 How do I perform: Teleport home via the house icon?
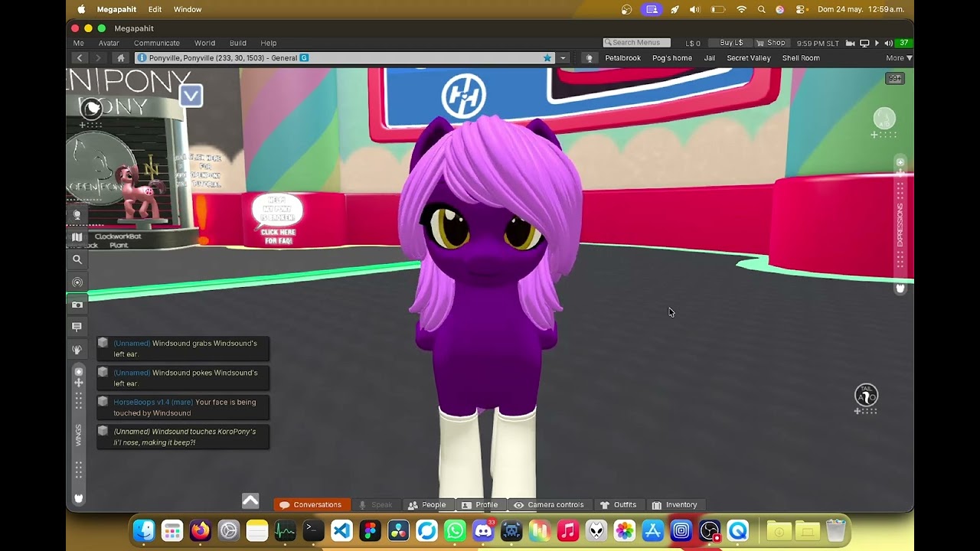(120, 58)
